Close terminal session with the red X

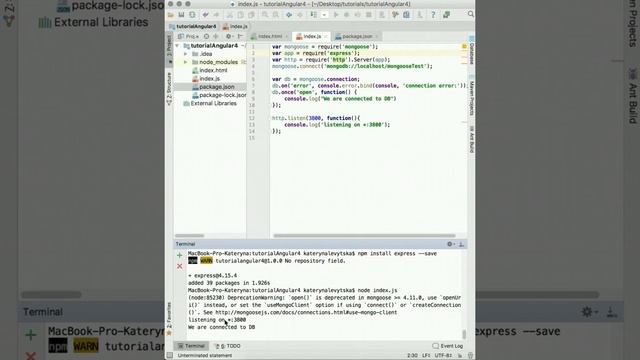(x=180, y=266)
